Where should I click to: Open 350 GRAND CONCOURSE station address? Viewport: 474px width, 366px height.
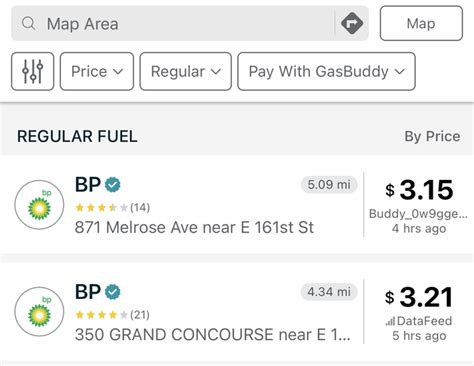tap(213, 335)
